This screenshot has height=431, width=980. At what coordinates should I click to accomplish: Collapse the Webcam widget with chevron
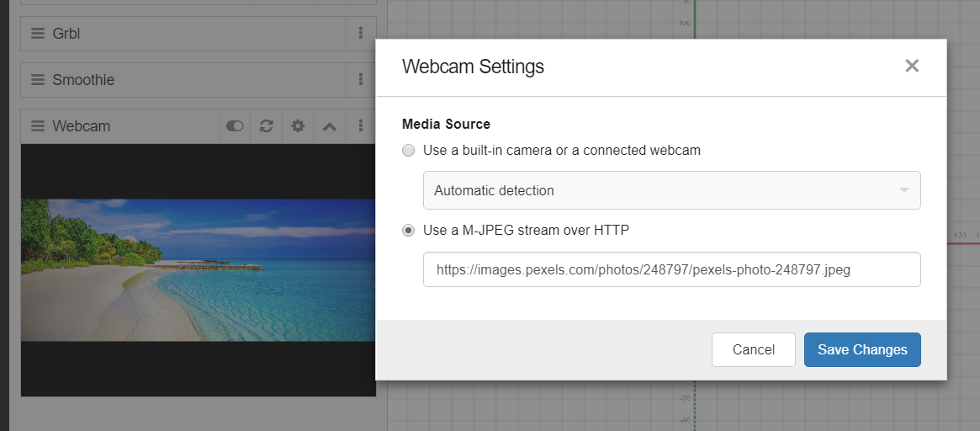(x=330, y=126)
